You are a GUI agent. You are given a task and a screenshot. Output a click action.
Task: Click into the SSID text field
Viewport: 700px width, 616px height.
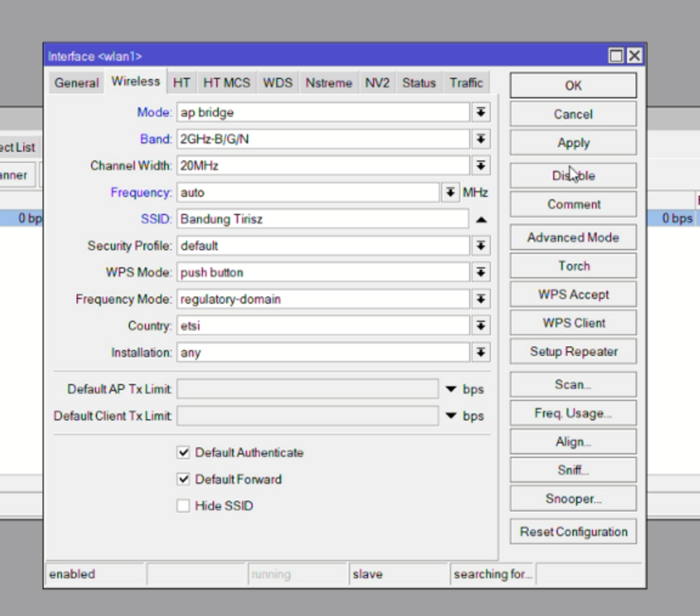pos(323,219)
